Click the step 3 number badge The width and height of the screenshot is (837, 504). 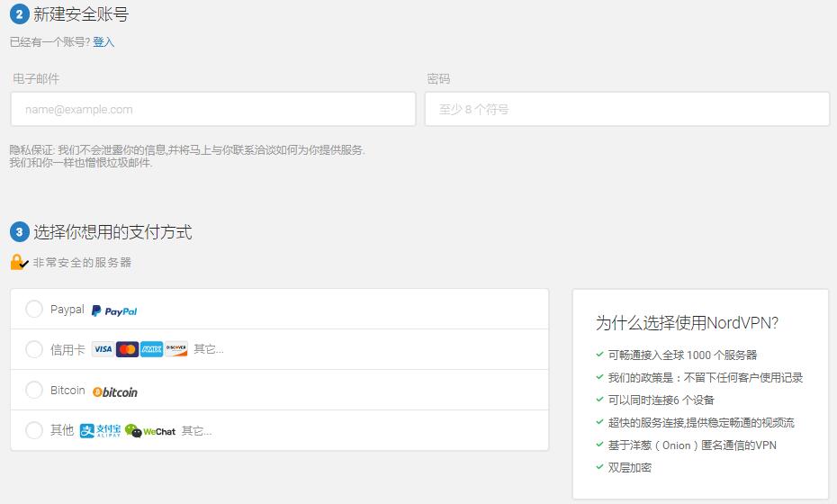coord(19,232)
